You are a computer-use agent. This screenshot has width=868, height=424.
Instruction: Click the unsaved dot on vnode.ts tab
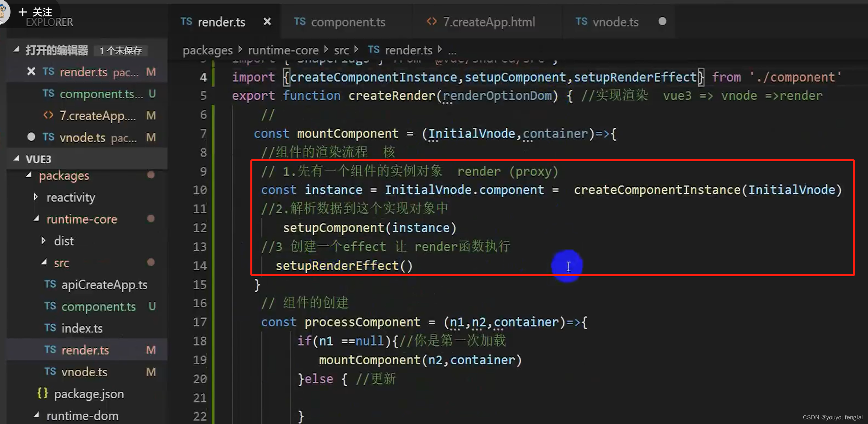pyautogui.click(x=662, y=21)
